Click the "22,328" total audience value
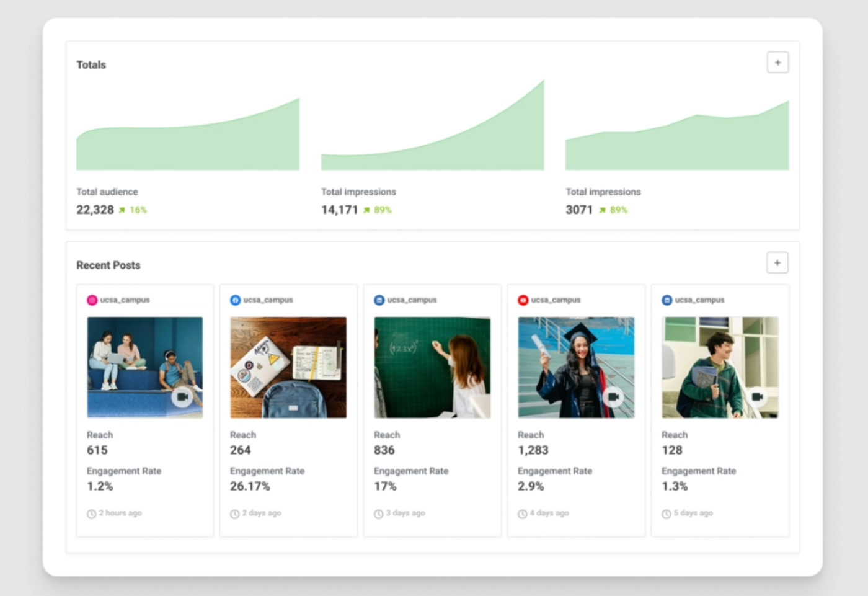868x596 pixels. click(95, 210)
